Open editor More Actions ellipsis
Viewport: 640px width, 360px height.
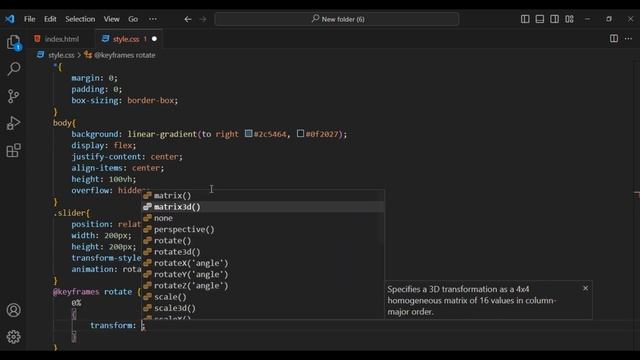(x=628, y=38)
